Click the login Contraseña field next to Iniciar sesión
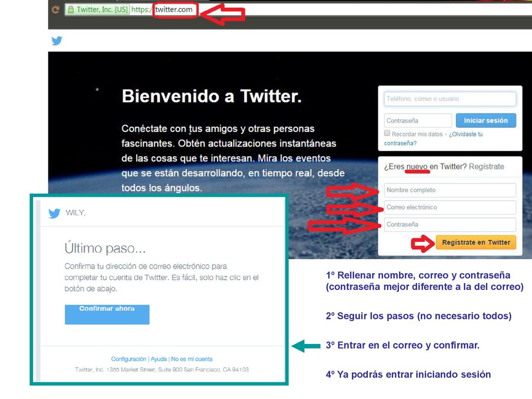The image size is (532, 399). point(418,121)
